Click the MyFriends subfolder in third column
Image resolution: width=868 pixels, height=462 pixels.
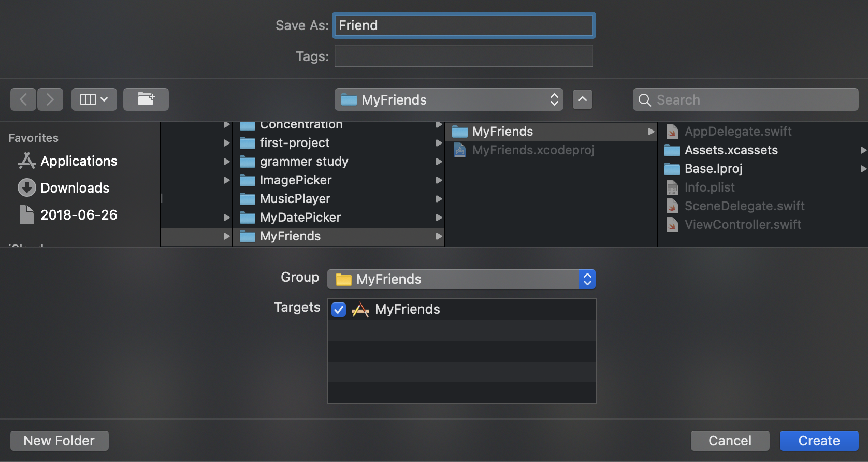click(551, 132)
